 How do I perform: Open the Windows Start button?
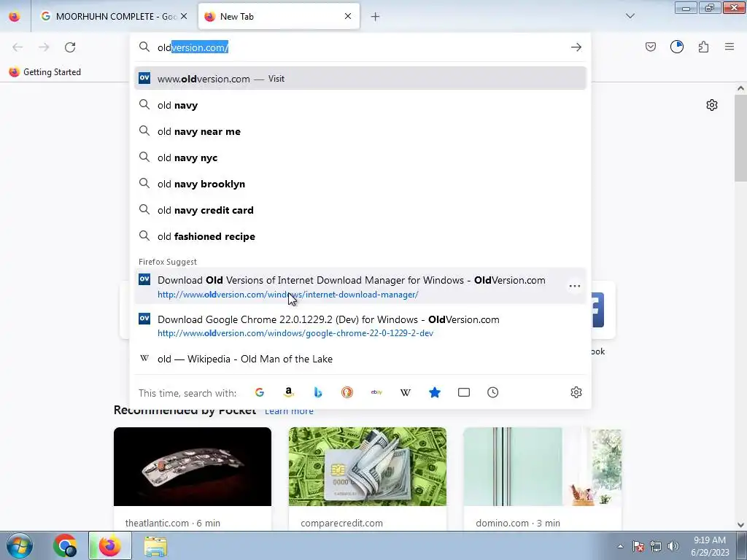(20, 545)
